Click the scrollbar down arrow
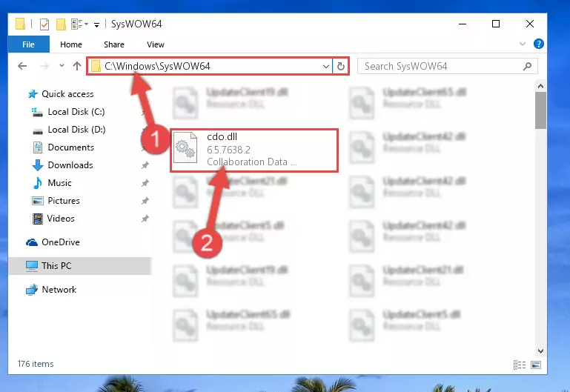 click(x=540, y=351)
